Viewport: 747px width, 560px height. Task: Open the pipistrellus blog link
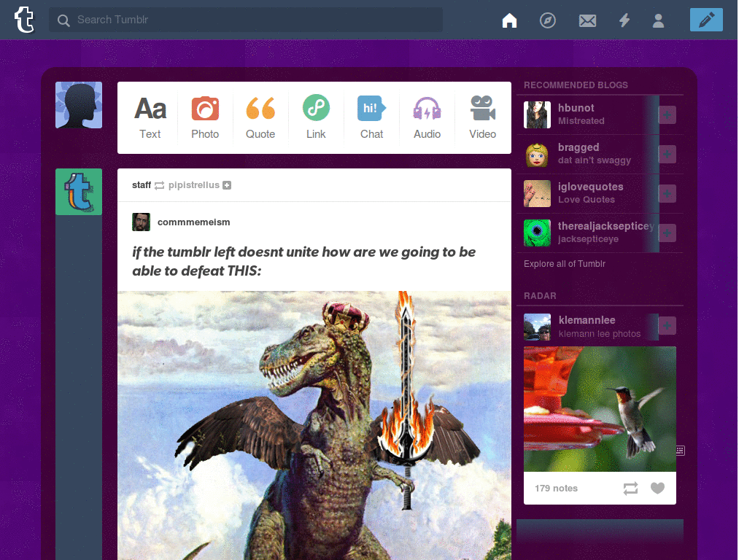pyautogui.click(x=193, y=184)
